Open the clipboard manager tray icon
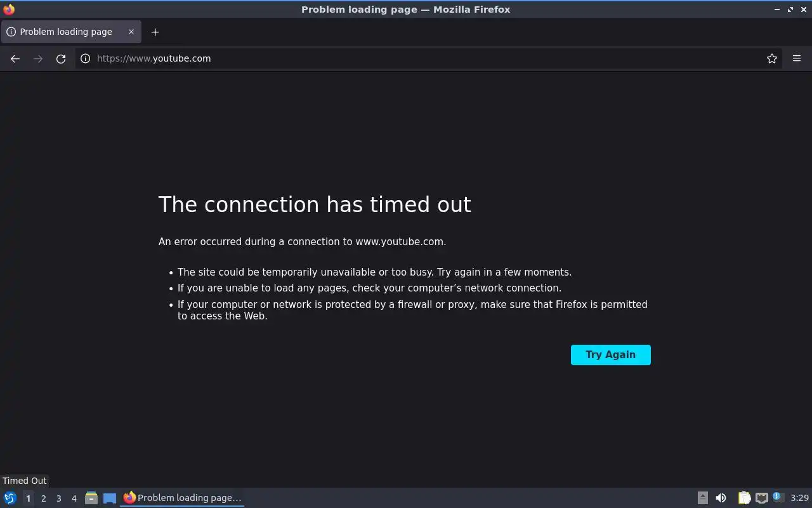The height and width of the screenshot is (508, 812). pos(744,498)
